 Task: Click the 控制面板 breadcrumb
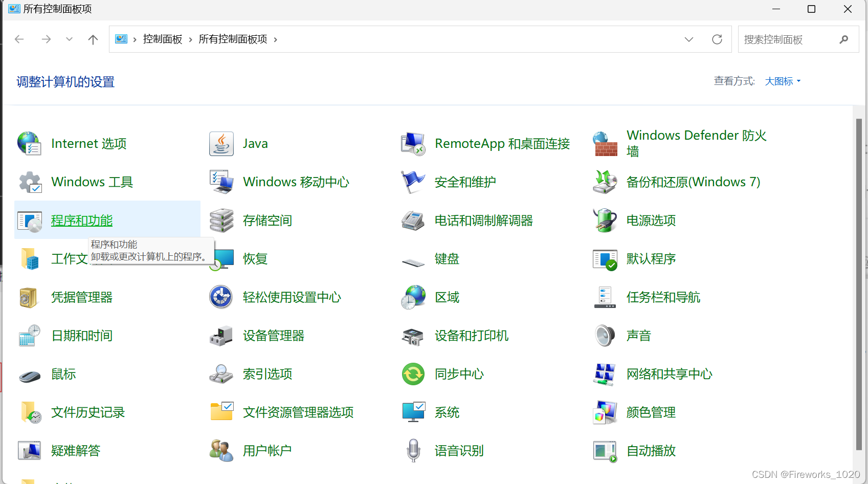(163, 39)
